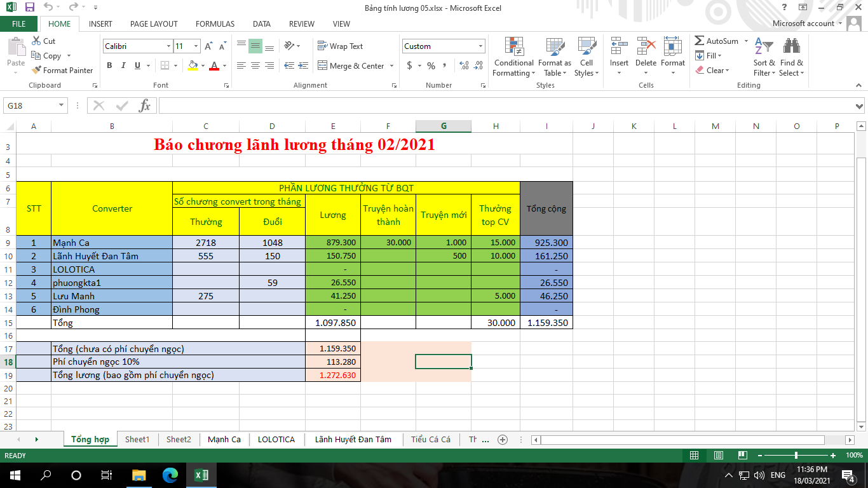Select cell E19 with total 1.272.630
This screenshot has width=868, height=488.
click(x=333, y=375)
